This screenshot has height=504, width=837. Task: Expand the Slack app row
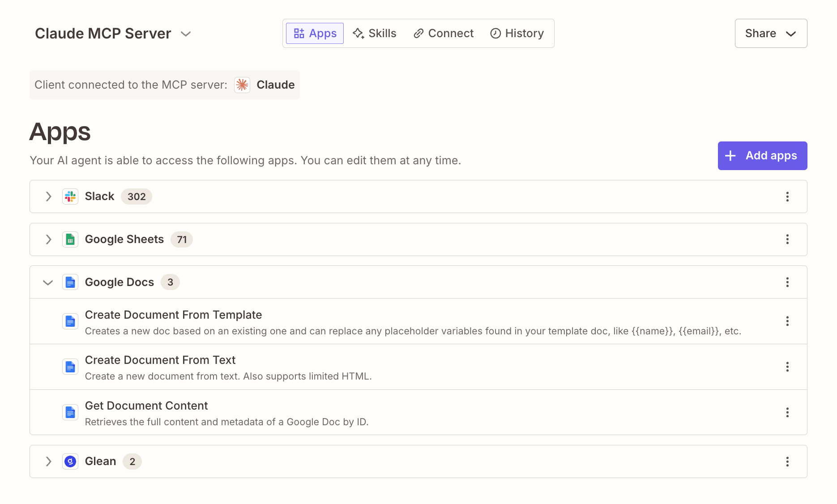(x=48, y=196)
